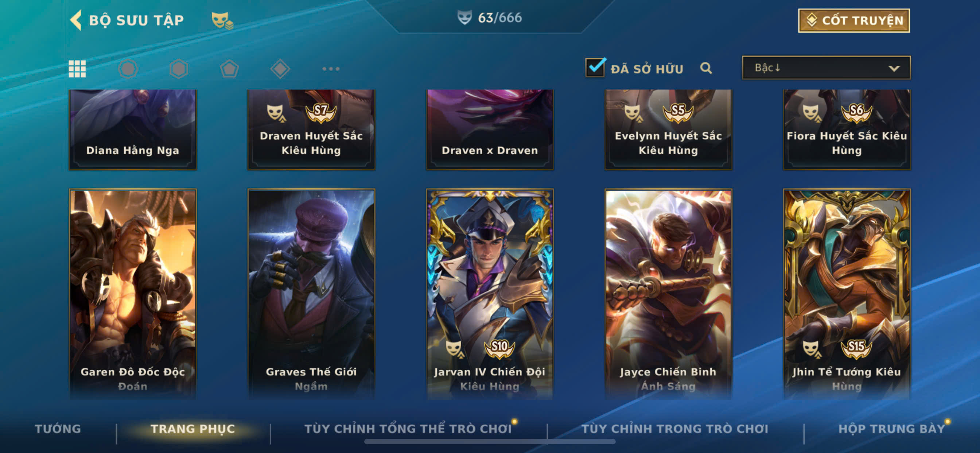The image size is (980, 453).
Task: Open Tùy Chỉnh Trong Trò Chơi tab
Action: [675, 429]
